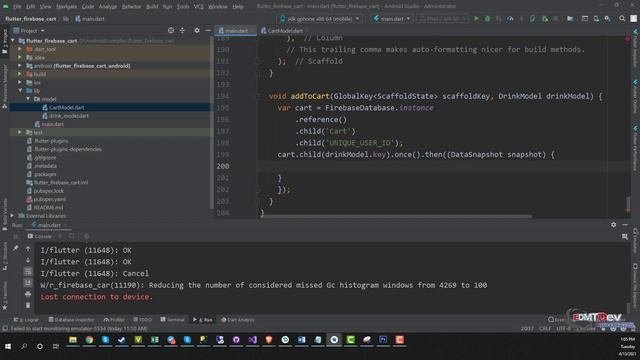Viewport: 640px width, 360px height.
Task: Open Excel from the Windows taskbar
Action: 155,340
